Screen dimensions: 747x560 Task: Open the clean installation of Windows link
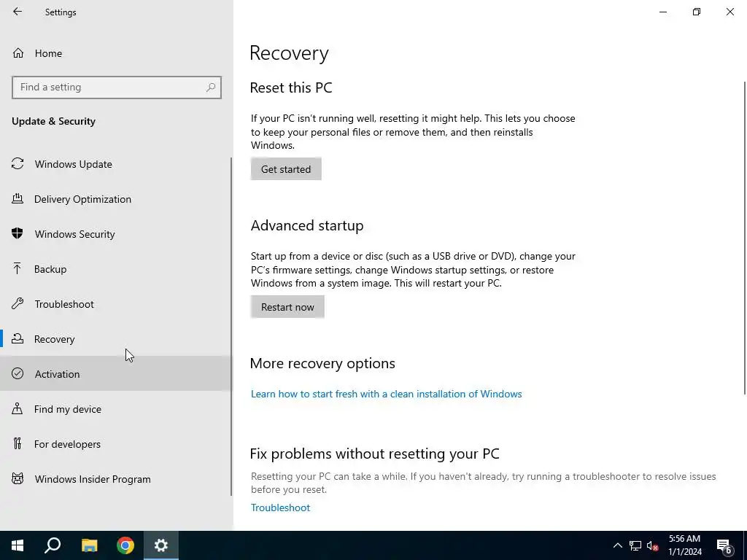click(387, 394)
